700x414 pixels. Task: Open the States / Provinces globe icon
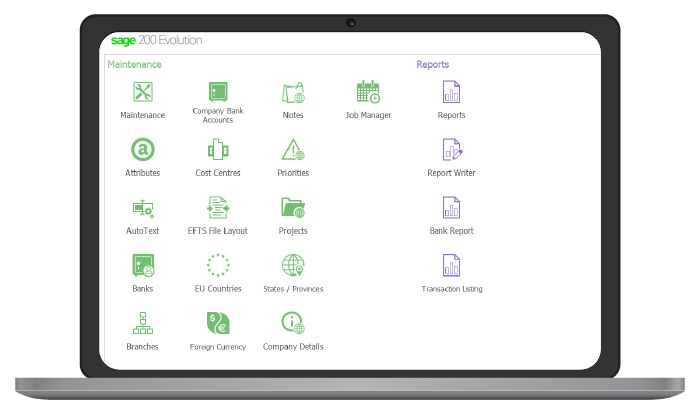[293, 265]
